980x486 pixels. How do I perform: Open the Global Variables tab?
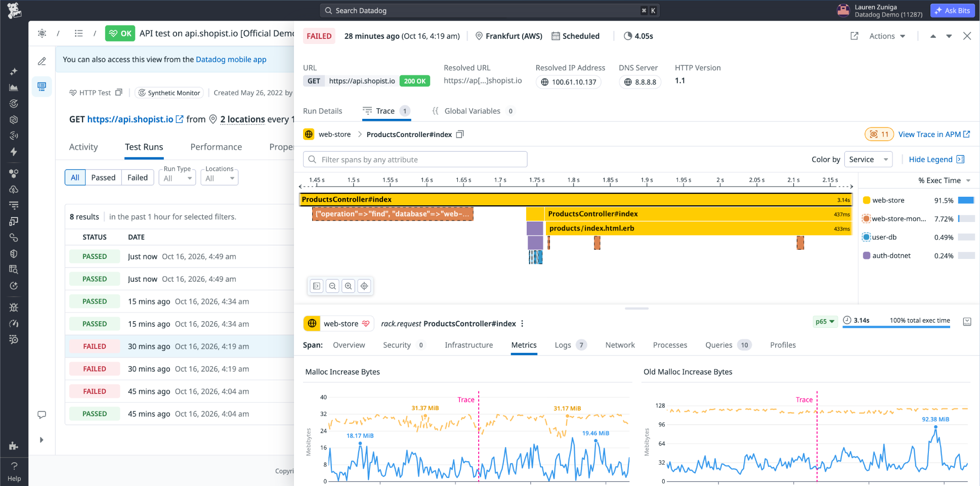[473, 111]
